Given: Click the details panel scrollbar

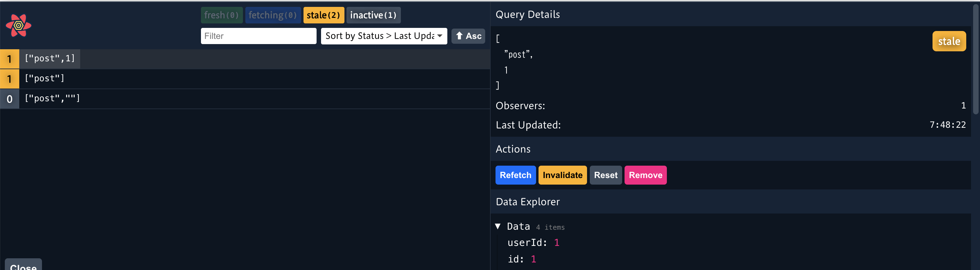Looking at the screenshot, I should tap(976, 59).
